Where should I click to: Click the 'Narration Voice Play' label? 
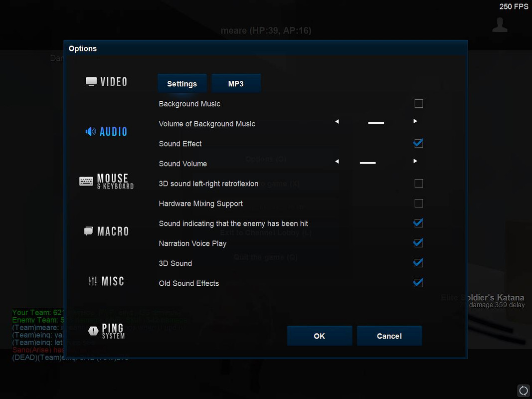(x=193, y=243)
